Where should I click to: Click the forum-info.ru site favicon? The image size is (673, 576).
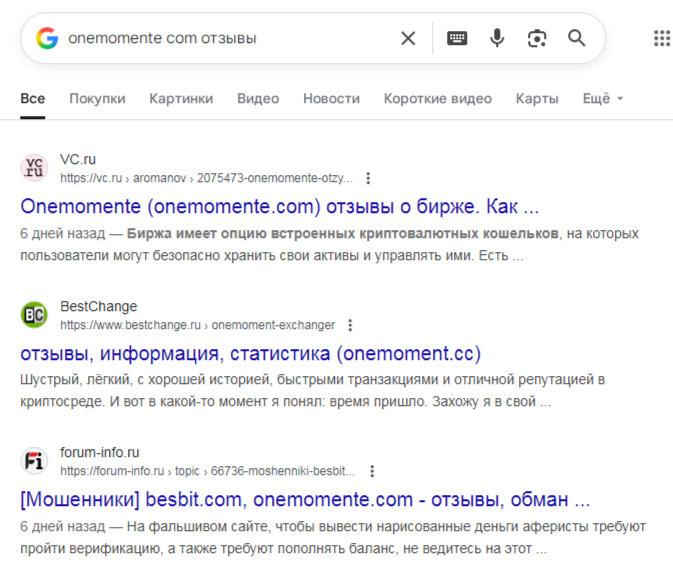click(34, 461)
